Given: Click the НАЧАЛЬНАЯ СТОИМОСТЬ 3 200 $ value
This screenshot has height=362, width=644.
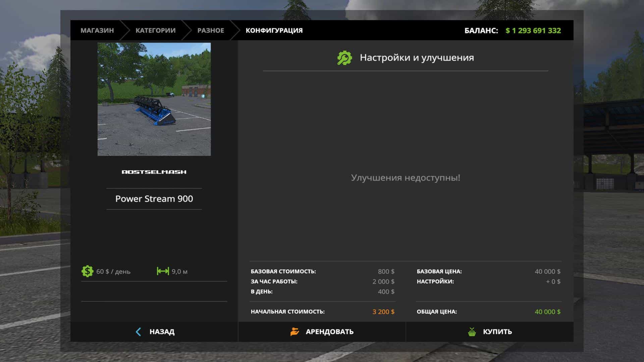Looking at the screenshot, I should pos(383,312).
